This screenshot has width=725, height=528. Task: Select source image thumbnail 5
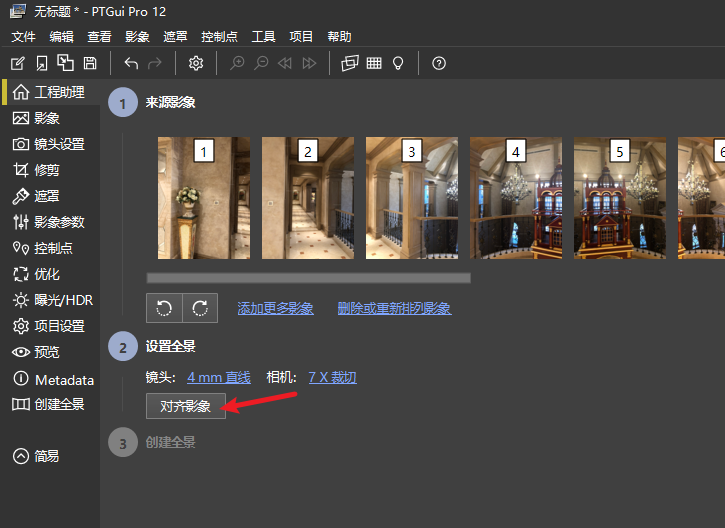click(x=620, y=198)
